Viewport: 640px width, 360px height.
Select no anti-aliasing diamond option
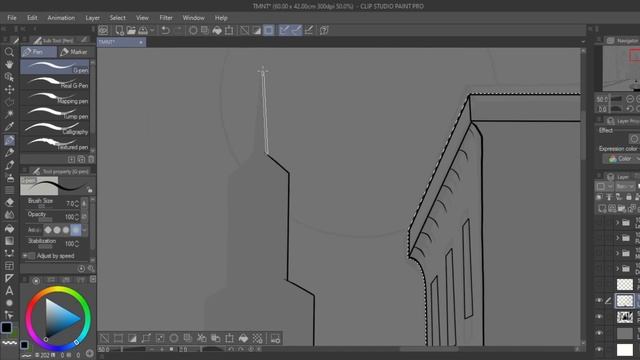click(48, 230)
